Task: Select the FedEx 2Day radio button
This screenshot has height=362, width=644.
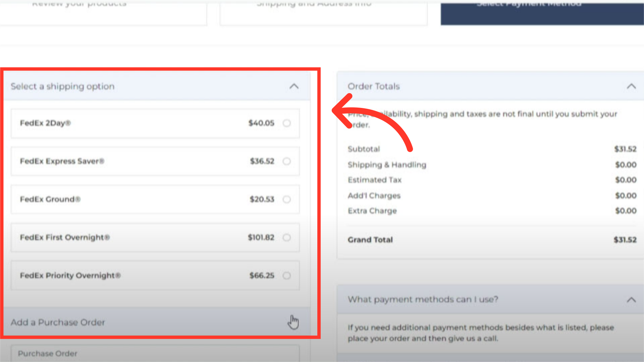Action: (286, 123)
